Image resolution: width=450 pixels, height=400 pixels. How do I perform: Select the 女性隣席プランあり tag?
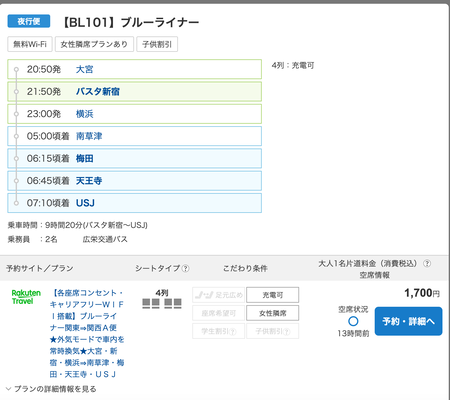tap(94, 44)
